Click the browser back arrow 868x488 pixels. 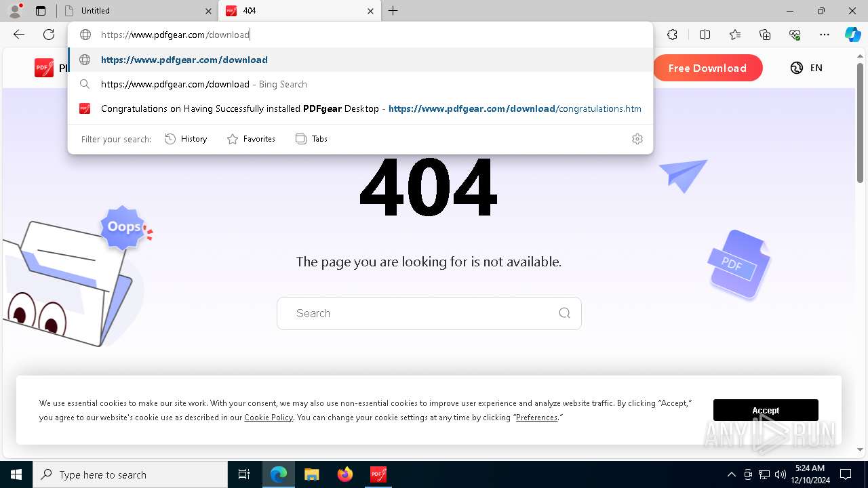tap(19, 35)
